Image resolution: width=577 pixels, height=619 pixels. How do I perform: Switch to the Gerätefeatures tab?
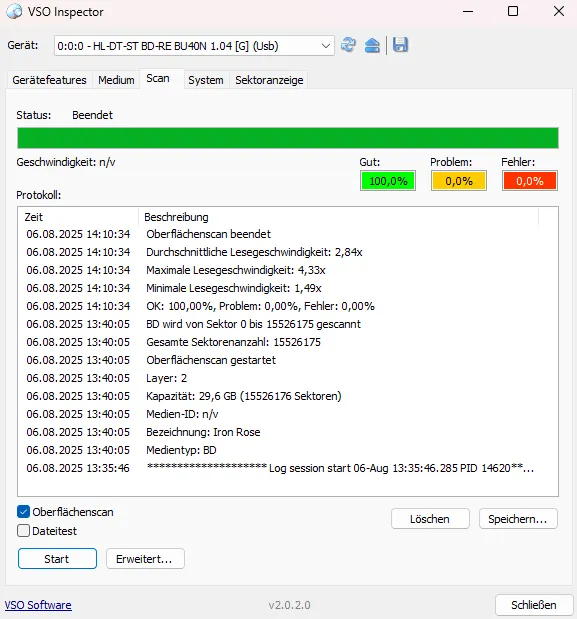click(x=49, y=80)
